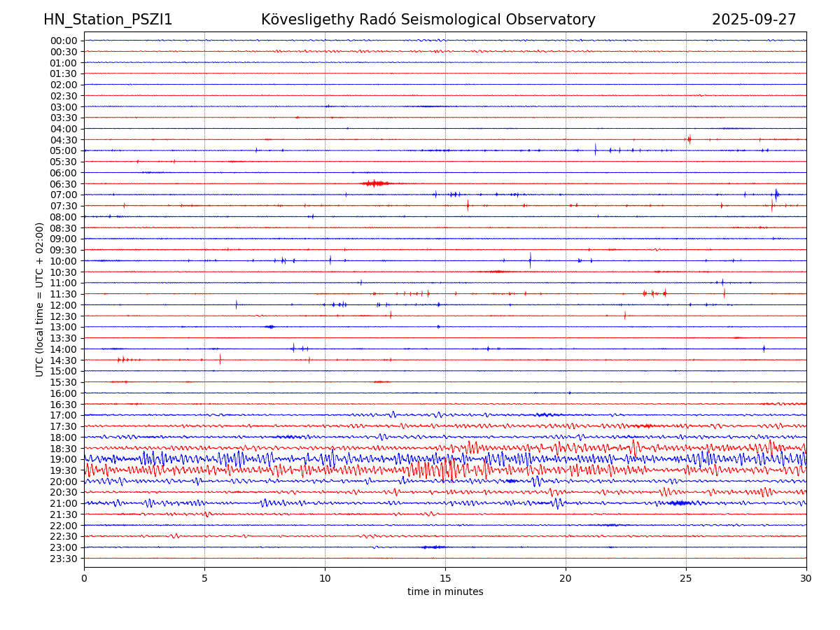This screenshot has height=630, width=840.
Task: Click the Kövesligethy Radó Seismological Observatory title
Action: click(428, 20)
